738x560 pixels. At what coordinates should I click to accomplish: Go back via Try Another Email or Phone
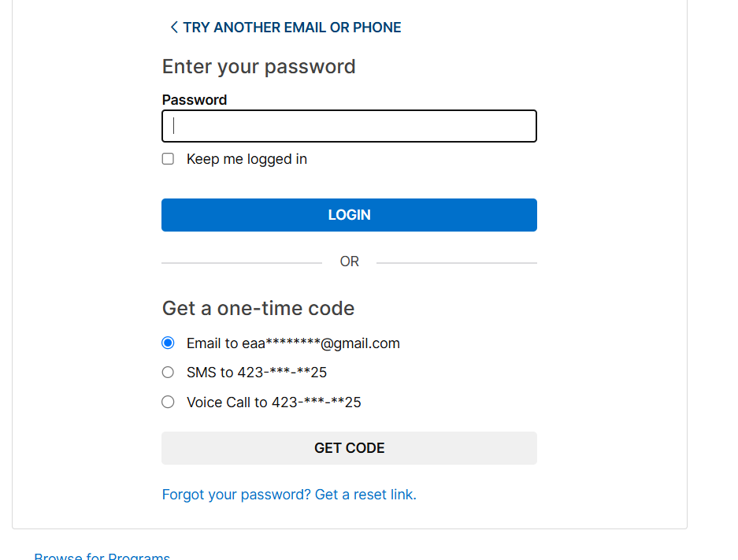tap(291, 28)
